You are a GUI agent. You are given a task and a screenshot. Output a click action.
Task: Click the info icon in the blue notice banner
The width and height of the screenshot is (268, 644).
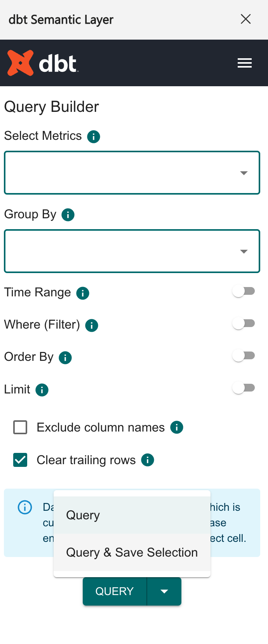(x=24, y=507)
